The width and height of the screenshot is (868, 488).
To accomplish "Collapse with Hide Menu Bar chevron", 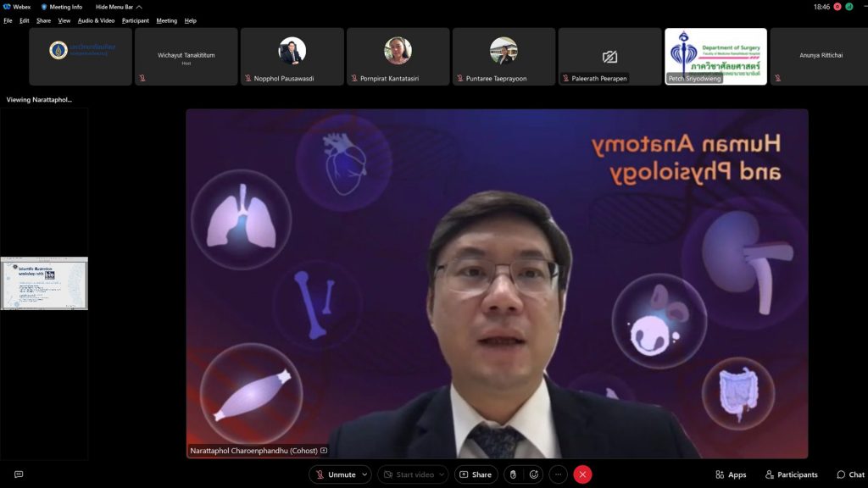I will coord(139,7).
